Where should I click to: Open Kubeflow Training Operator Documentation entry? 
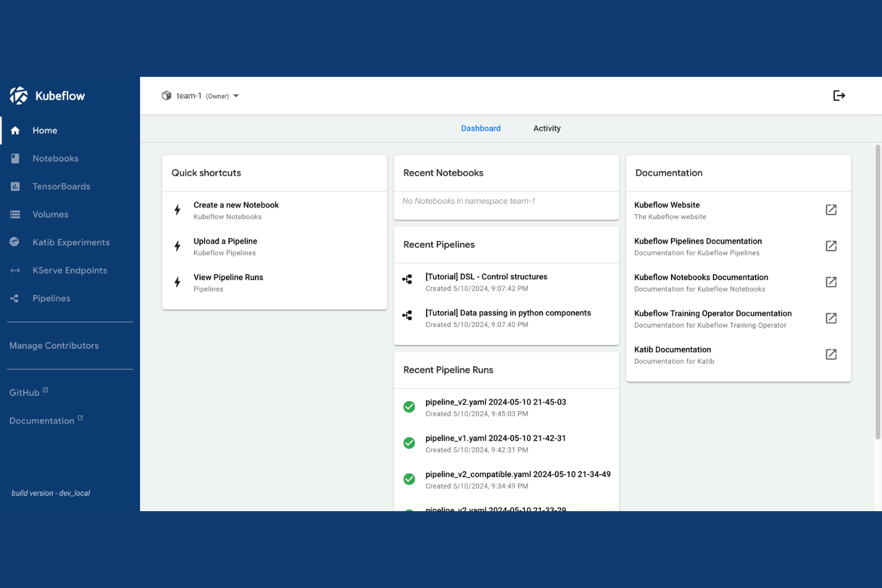[x=738, y=319]
